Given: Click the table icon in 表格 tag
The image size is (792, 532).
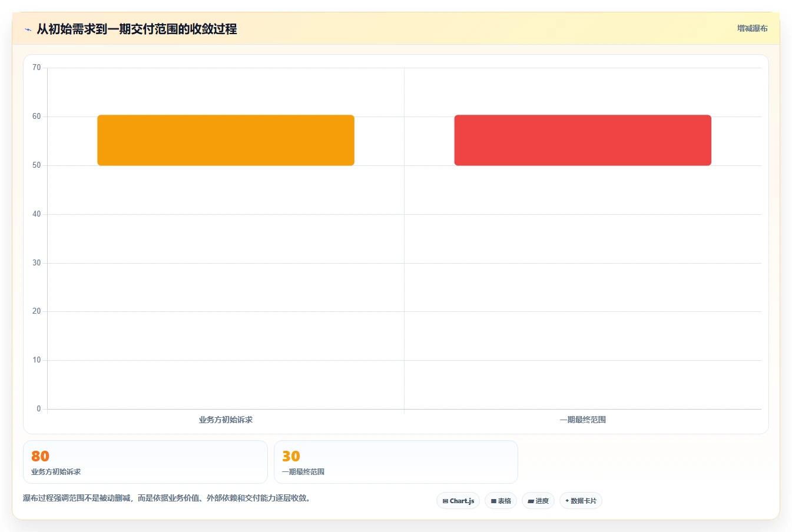Looking at the screenshot, I should pos(493,501).
